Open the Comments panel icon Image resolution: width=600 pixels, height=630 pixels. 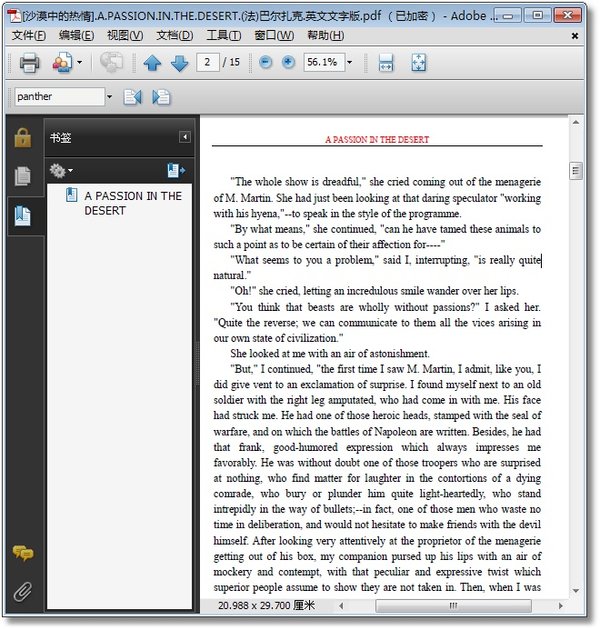pos(23,553)
